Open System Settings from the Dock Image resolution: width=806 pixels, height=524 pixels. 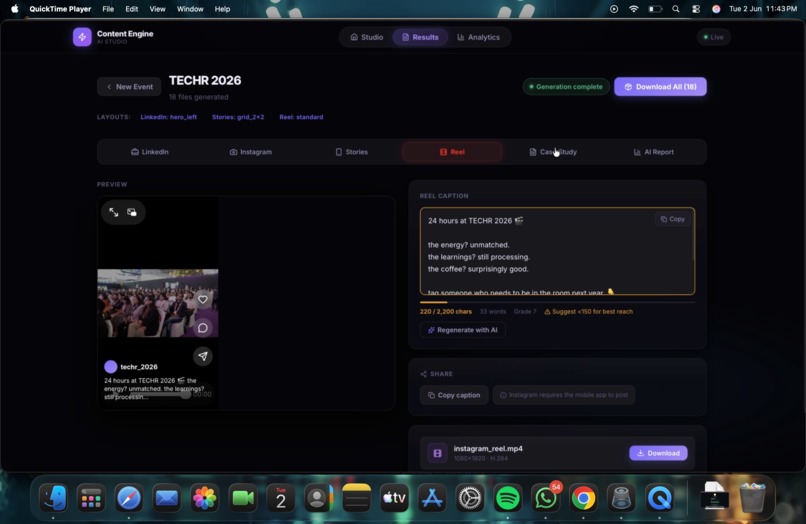[470, 498]
